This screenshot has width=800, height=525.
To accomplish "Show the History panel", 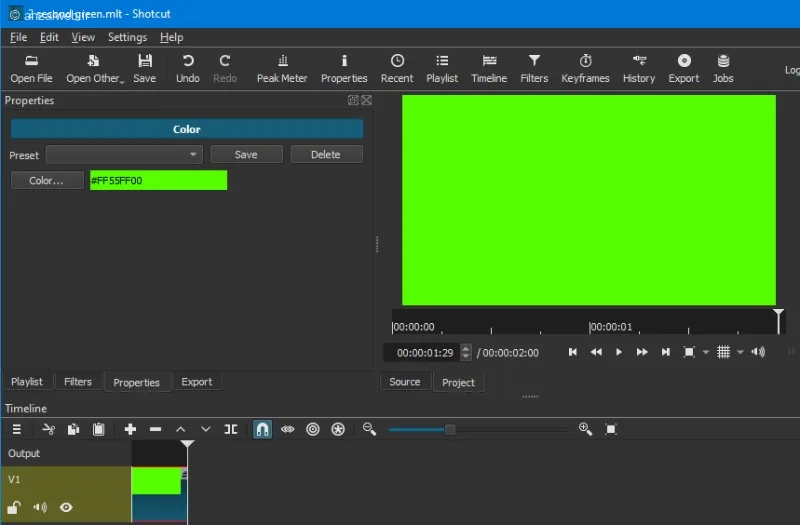I will (x=639, y=69).
